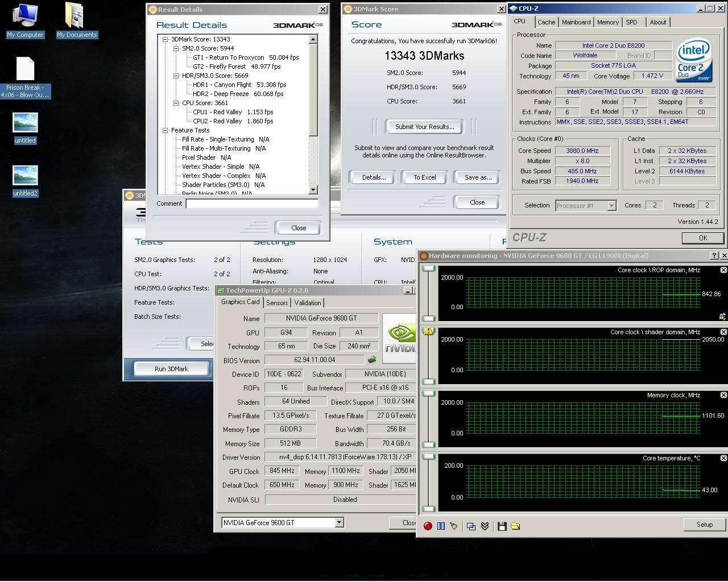Select Shader Particles (SM3.0) row
Screen dimensions: 728x582
pyautogui.click(x=223, y=185)
